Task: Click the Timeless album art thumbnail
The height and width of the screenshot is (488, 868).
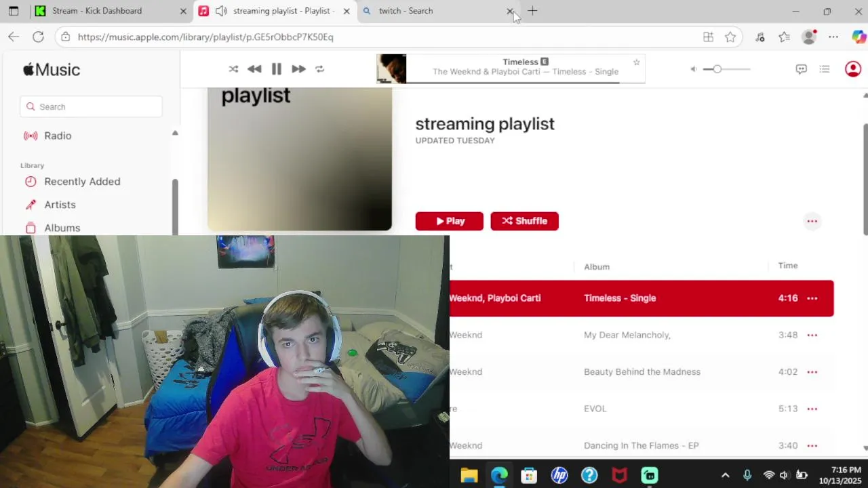Action: pyautogui.click(x=391, y=69)
